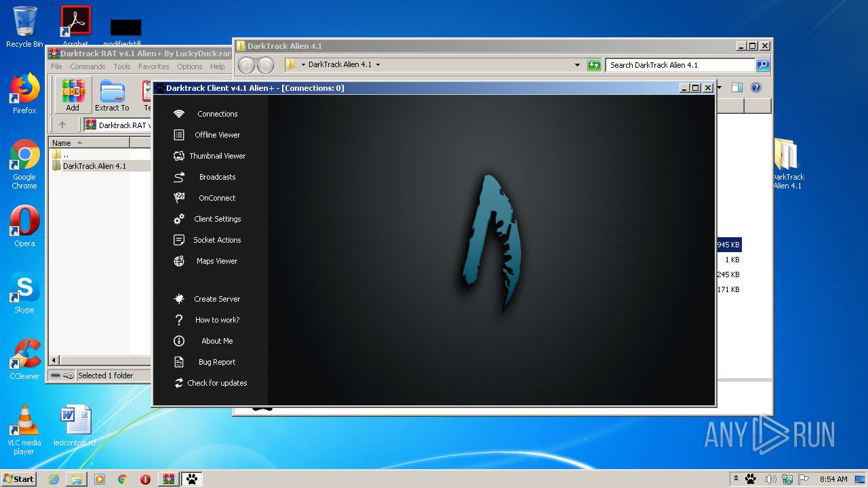Screen dimensions: 868x488
Task: Click Explorer refresh button
Action: pyautogui.click(x=594, y=65)
